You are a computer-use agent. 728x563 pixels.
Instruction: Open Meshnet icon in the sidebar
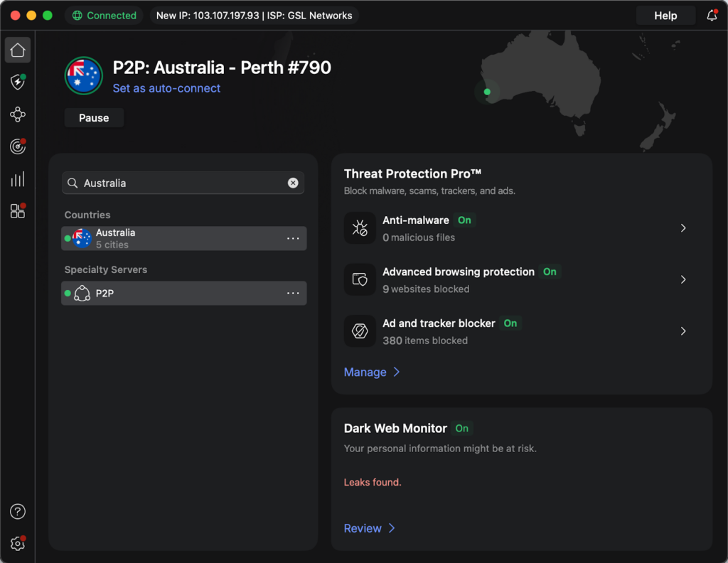pos(18,114)
